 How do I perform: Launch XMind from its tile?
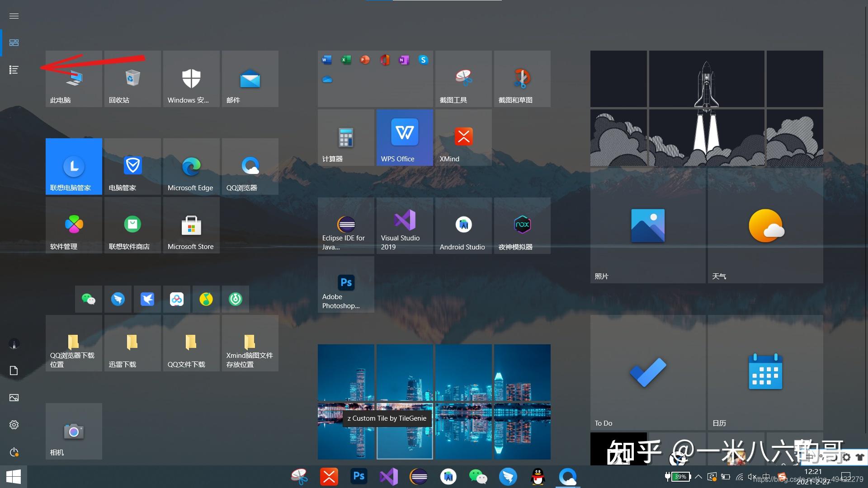click(x=463, y=137)
